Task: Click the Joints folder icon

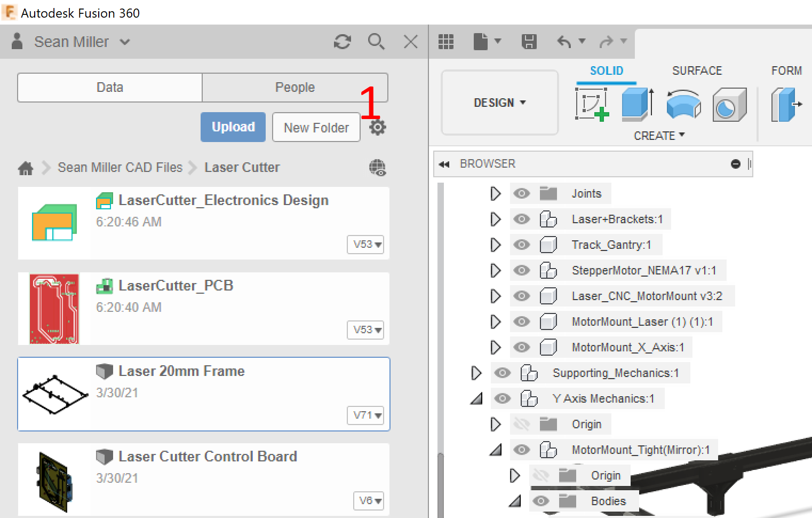Action: coord(548,193)
